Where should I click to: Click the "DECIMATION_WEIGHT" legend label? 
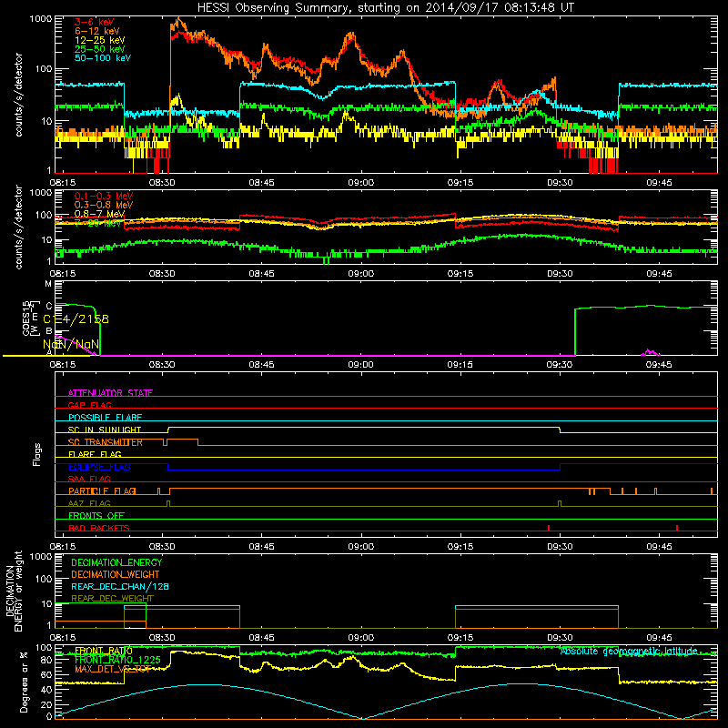(116, 575)
